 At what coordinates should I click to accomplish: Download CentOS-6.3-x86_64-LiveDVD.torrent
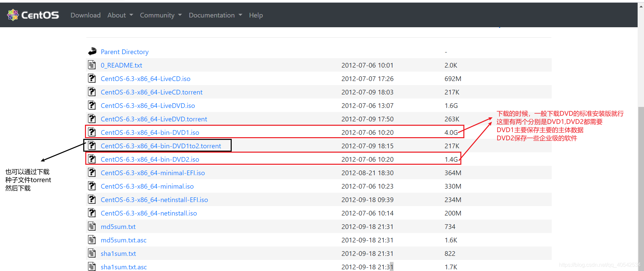point(154,119)
